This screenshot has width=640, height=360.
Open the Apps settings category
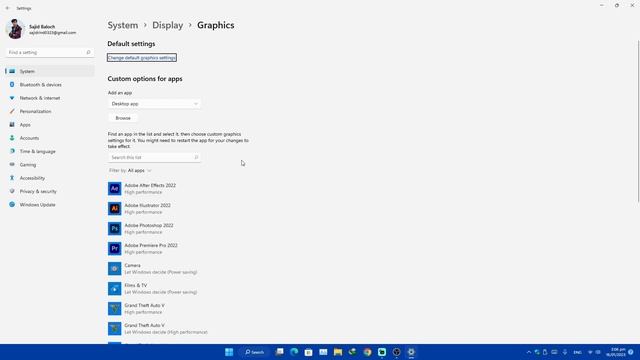pos(50,124)
